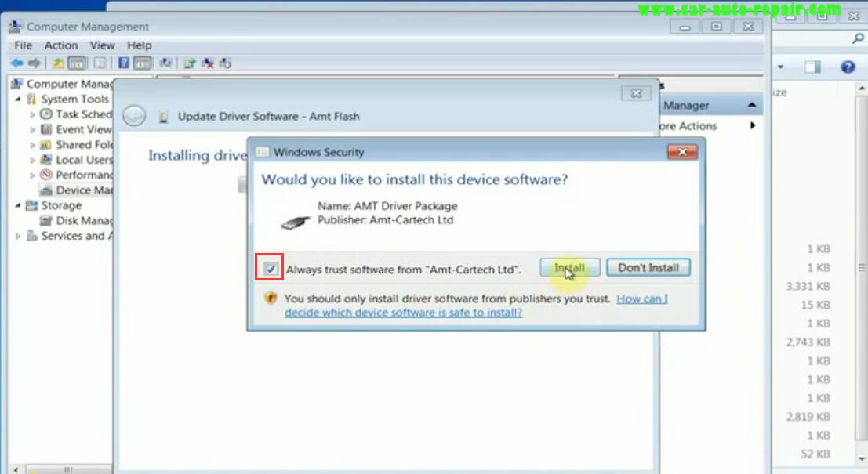Screen dimensions: 868x474
Task: Close the Update Driver Software wizard
Action: (x=636, y=93)
